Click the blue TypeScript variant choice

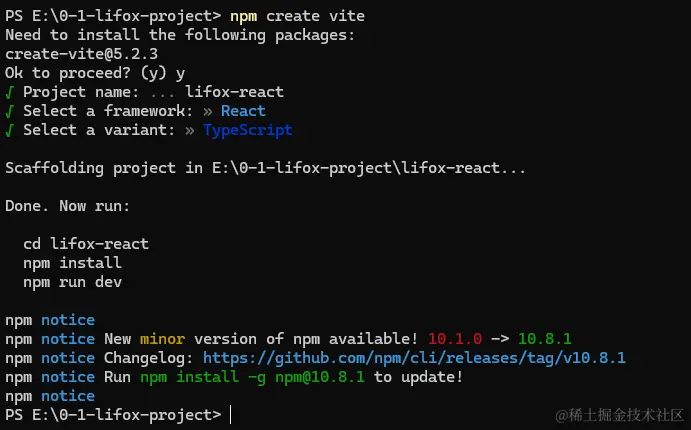[x=248, y=130]
